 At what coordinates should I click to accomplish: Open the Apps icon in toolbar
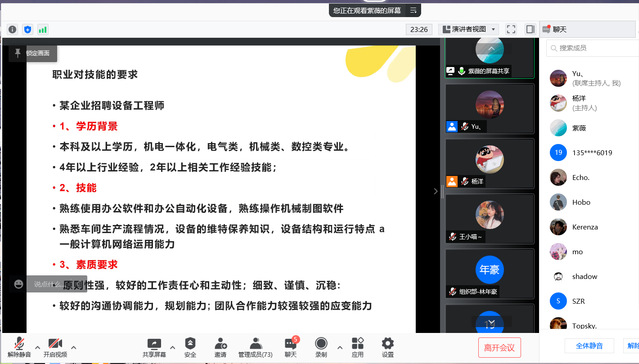click(x=357, y=347)
